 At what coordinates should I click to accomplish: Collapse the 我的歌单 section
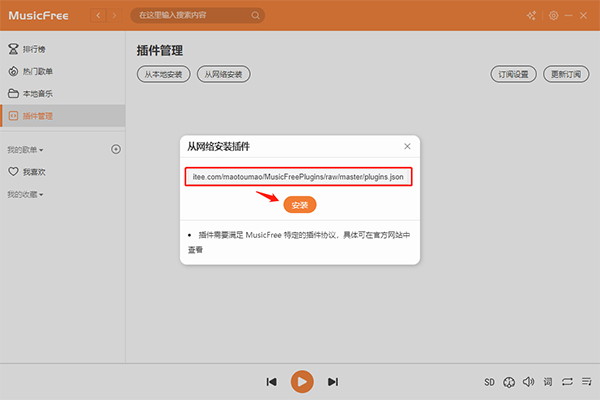[x=25, y=150]
